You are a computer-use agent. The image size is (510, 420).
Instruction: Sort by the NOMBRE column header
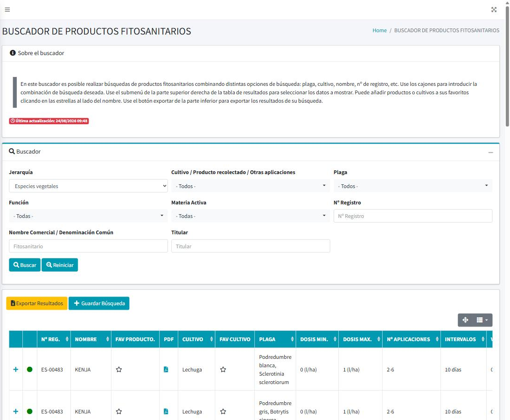point(91,339)
